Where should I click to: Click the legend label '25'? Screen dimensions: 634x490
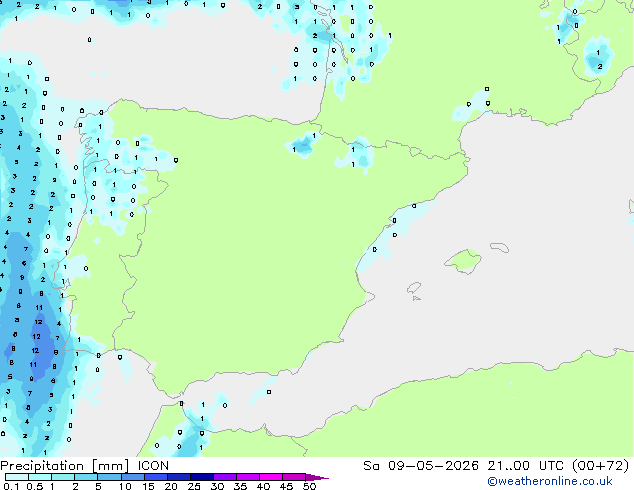pos(194,486)
